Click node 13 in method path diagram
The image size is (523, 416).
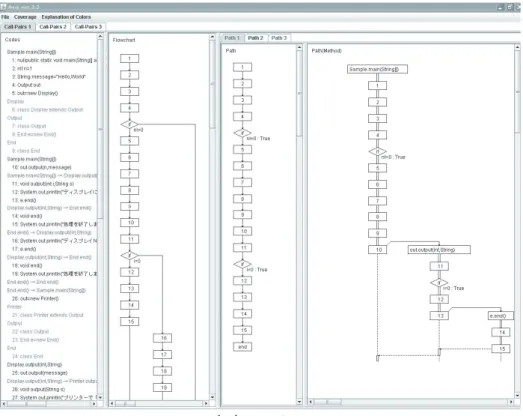(441, 316)
